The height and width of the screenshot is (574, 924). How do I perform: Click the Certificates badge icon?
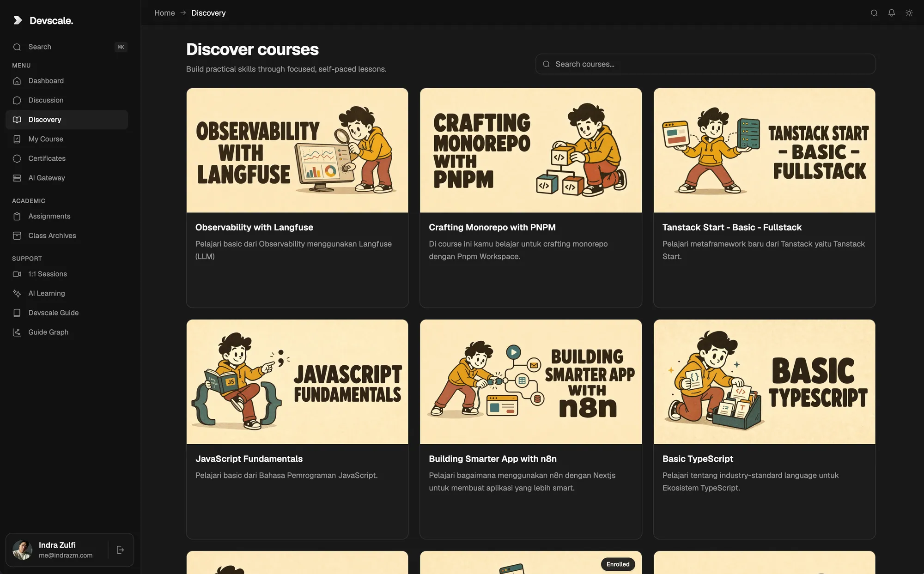pyautogui.click(x=17, y=158)
